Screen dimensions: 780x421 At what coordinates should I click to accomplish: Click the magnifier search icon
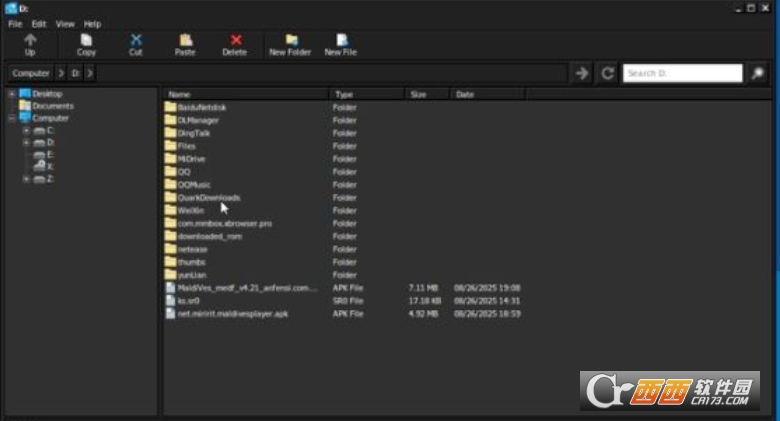pos(758,73)
